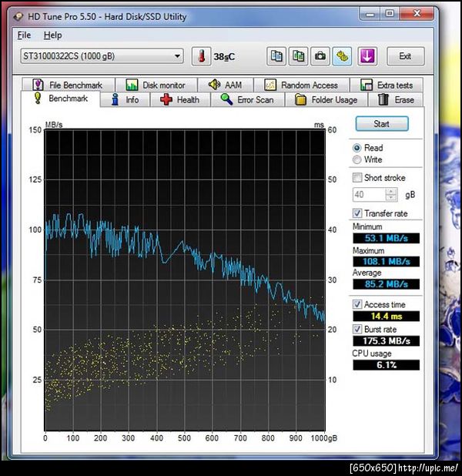The height and width of the screenshot is (476, 462).
Task: Click the 38°C temperature reading
Action: pyautogui.click(x=224, y=57)
